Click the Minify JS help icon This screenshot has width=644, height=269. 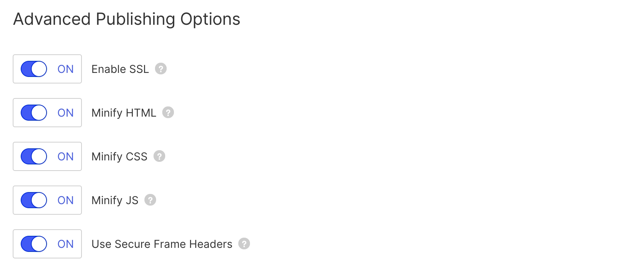[x=151, y=200]
